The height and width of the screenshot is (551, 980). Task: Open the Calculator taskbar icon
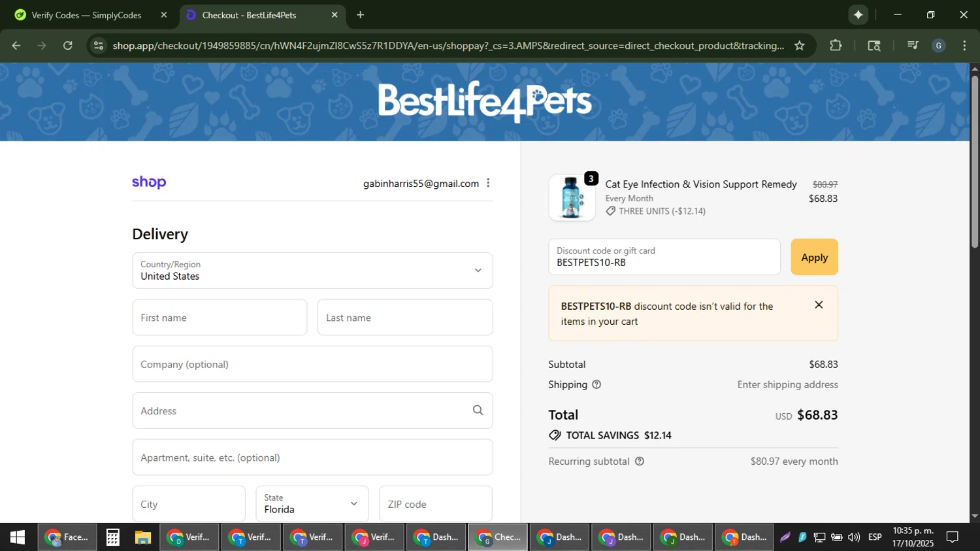112,537
